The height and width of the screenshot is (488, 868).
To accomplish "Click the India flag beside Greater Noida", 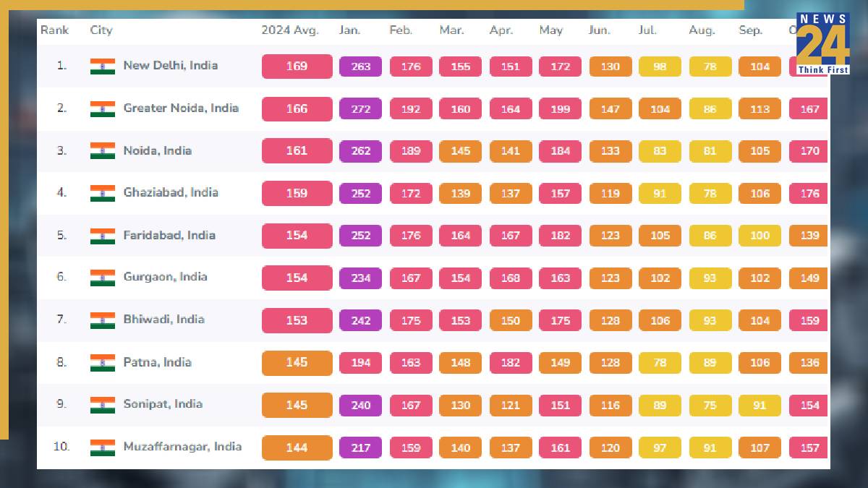I will pyautogui.click(x=103, y=108).
